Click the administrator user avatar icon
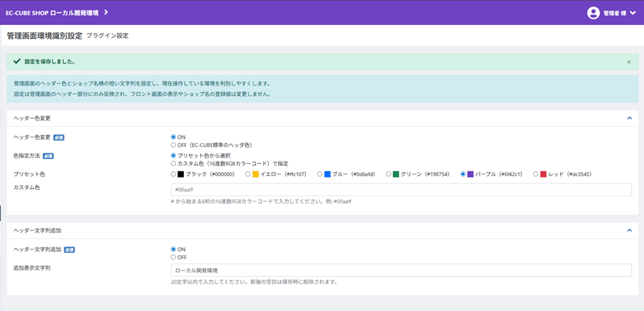This screenshot has width=644, height=311. pyautogui.click(x=593, y=13)
